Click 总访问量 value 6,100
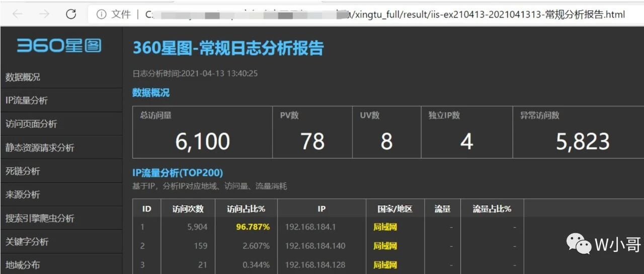Viewport: 644px width, 274px height. [202, 142]
